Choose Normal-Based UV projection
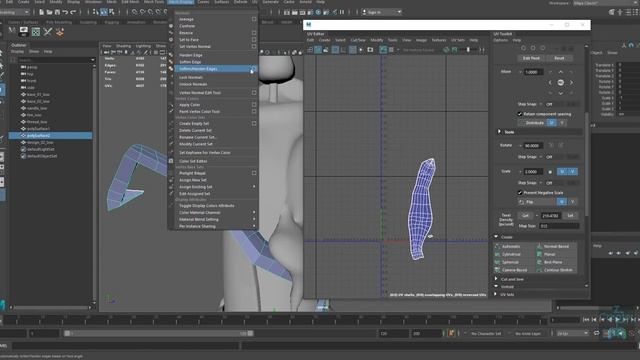This screenshot has height=360, width=640. click(x=557, y=247)
